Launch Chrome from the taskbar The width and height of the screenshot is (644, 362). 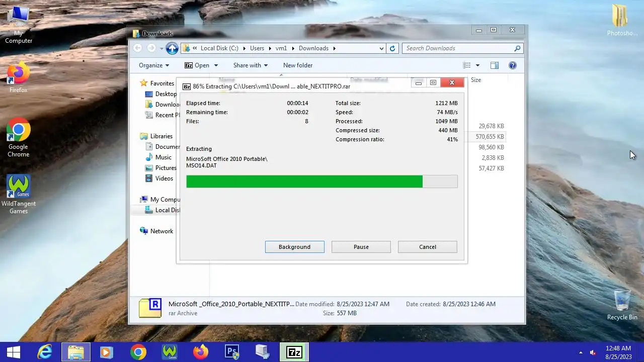(x=138, y=352)
